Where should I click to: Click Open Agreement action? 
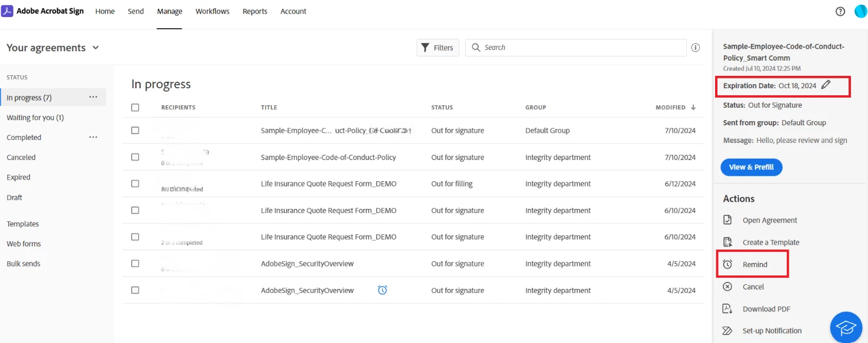[770, 220]
